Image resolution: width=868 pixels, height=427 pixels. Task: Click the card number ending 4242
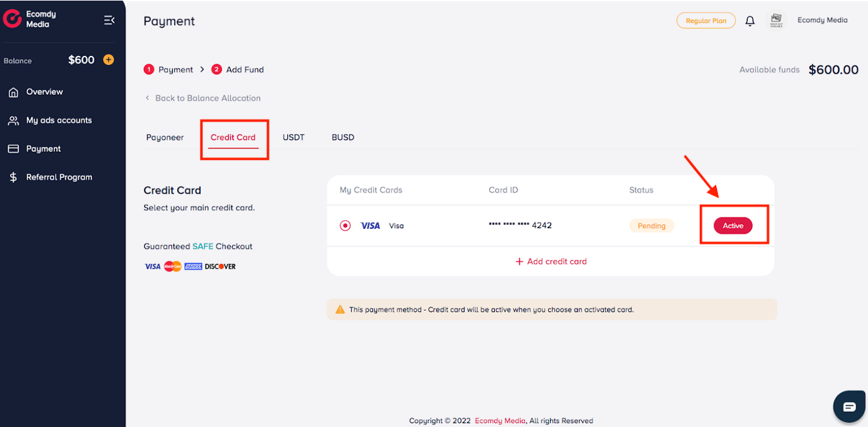(x=520, y=226)
